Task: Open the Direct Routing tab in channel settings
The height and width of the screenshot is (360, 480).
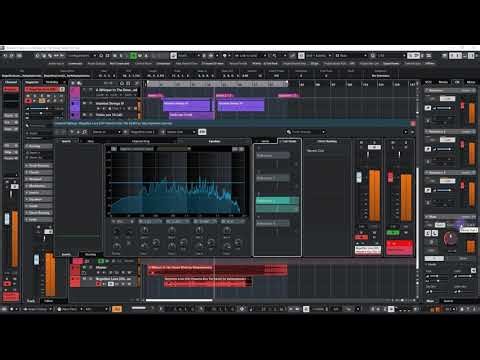Action: (x=327, y=141)
